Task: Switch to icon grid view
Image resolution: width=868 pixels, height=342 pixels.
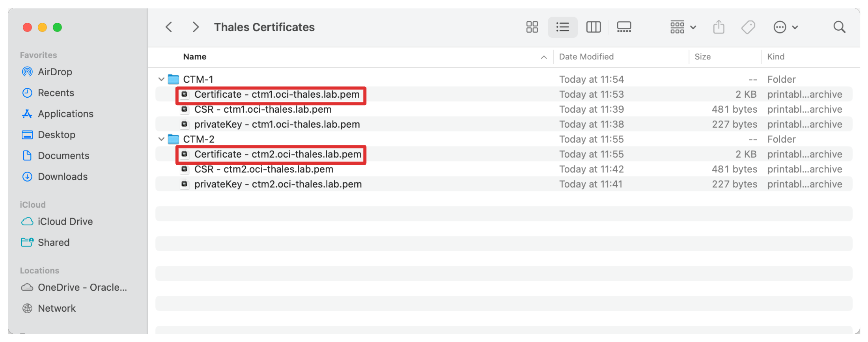Action: click(x=532, y=27)
